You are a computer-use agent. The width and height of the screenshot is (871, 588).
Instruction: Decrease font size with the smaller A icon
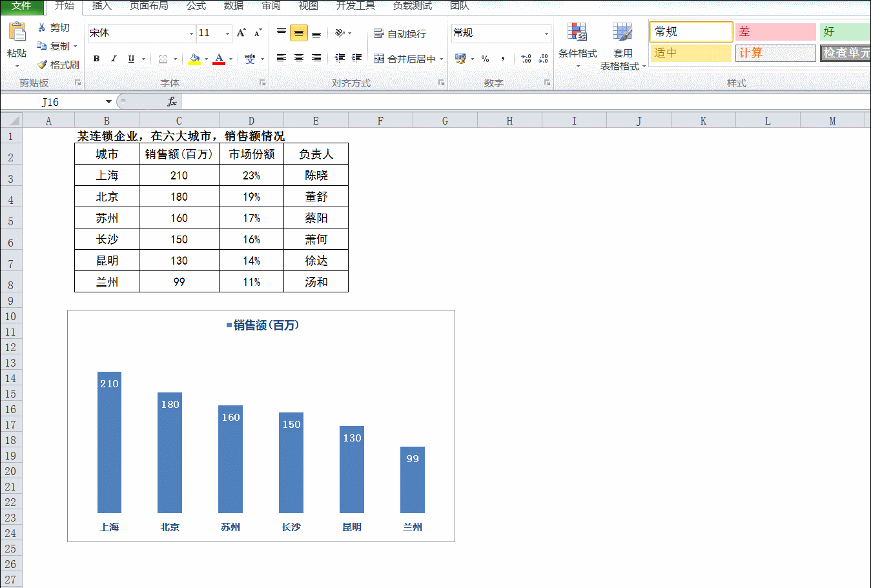coord(258,33)
